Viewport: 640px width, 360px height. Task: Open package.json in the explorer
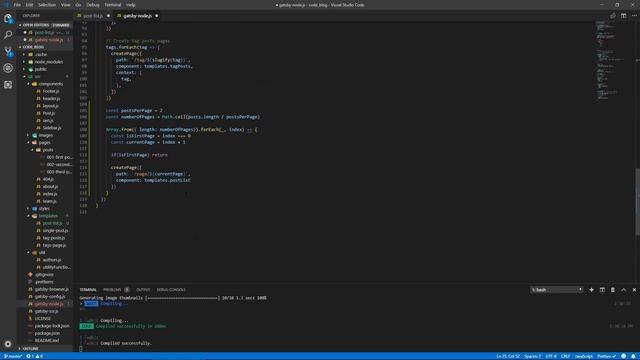tap(47, 333)
